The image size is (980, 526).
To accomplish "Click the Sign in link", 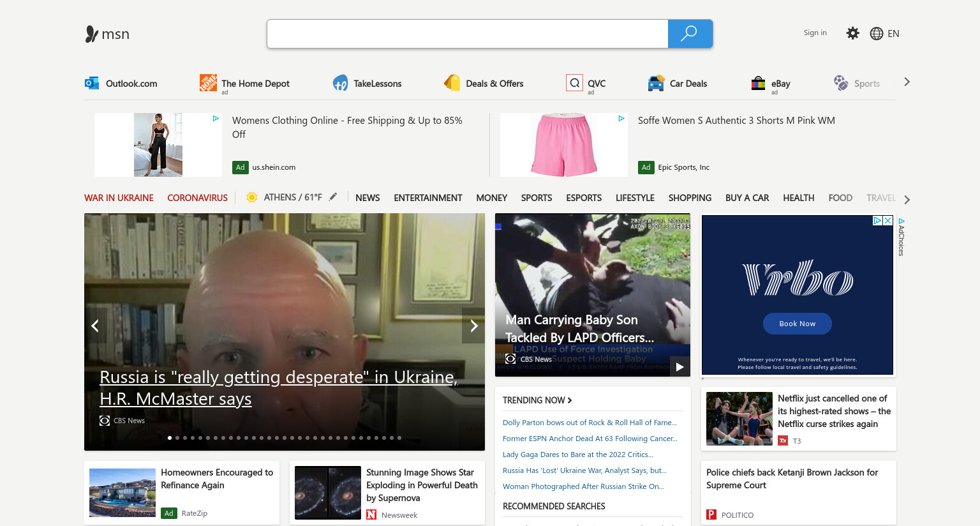I will coord(815,33).
